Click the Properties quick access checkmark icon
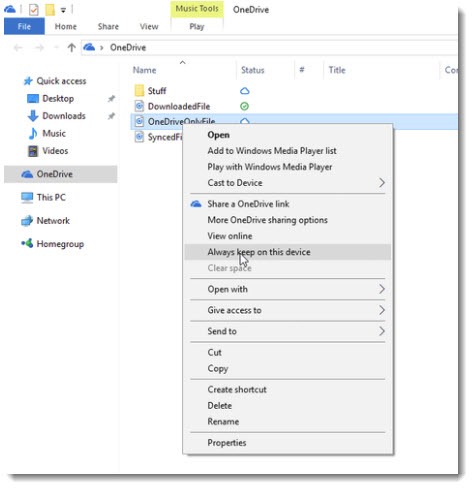The width and height of the screenshot is (473, 489). click(33, 10)
